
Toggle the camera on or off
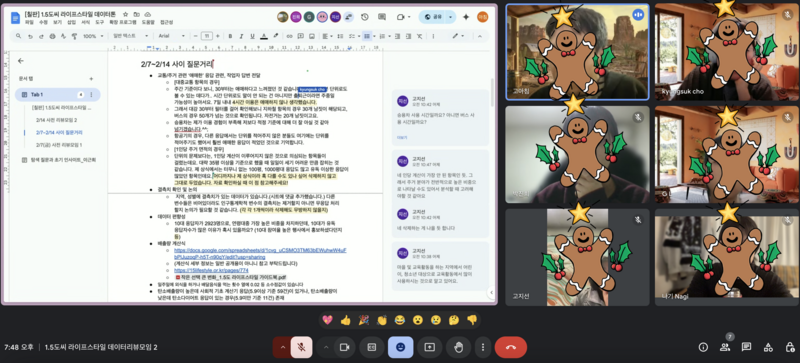tap(344, 347)
